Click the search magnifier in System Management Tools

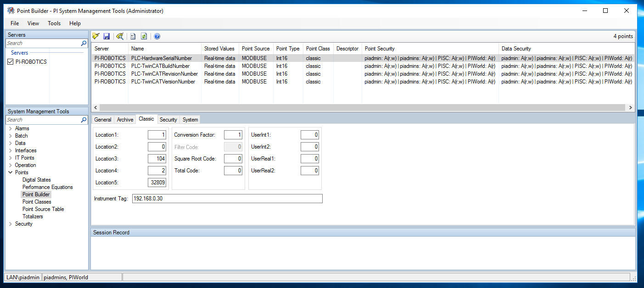point(84,120)
